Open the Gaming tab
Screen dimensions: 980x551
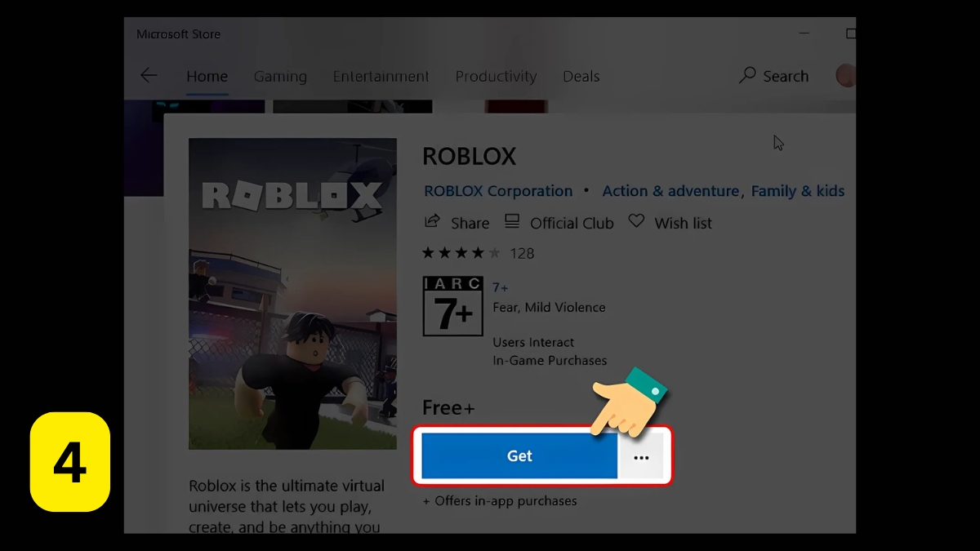280,76
